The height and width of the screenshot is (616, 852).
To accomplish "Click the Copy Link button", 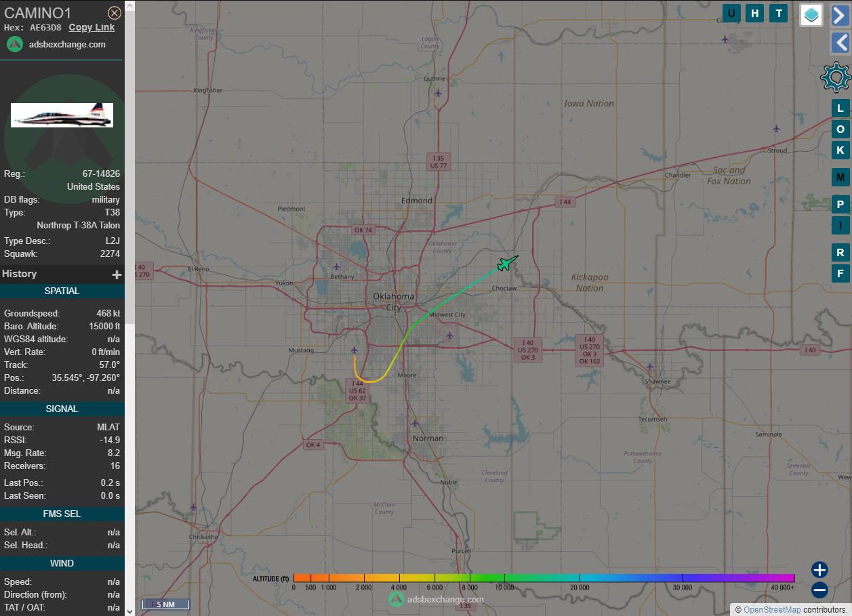I will tap(92, 27).
